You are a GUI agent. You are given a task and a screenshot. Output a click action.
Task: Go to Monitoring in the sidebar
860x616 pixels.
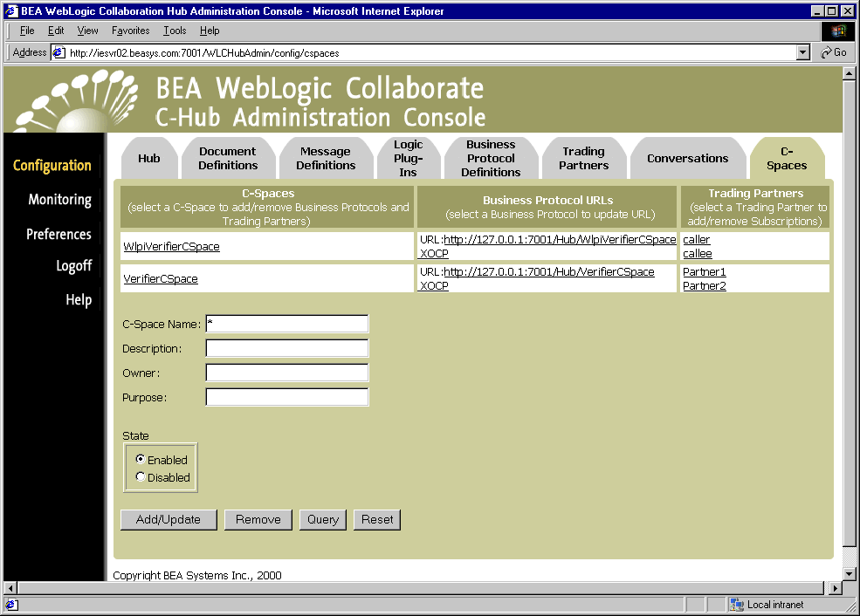click(59, 200)
